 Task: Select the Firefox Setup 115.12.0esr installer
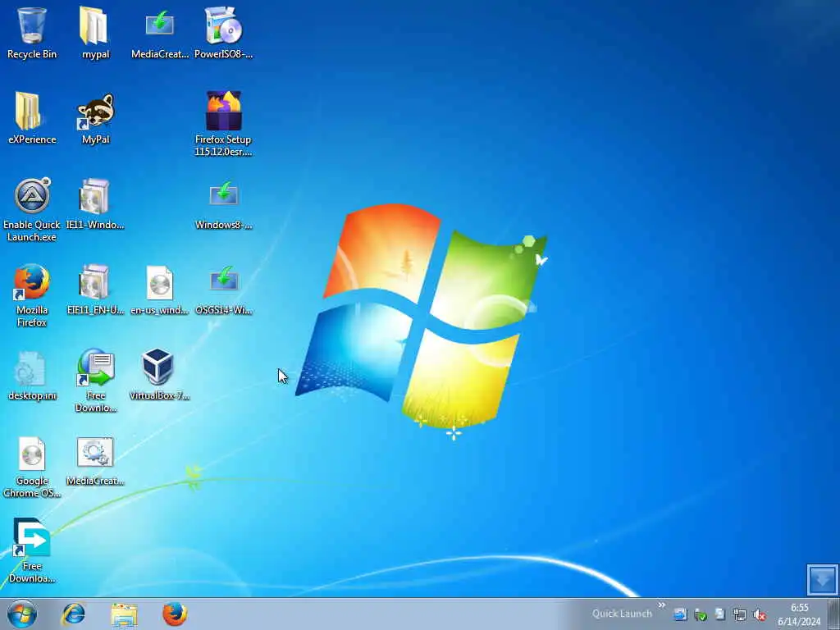(223, 123)
